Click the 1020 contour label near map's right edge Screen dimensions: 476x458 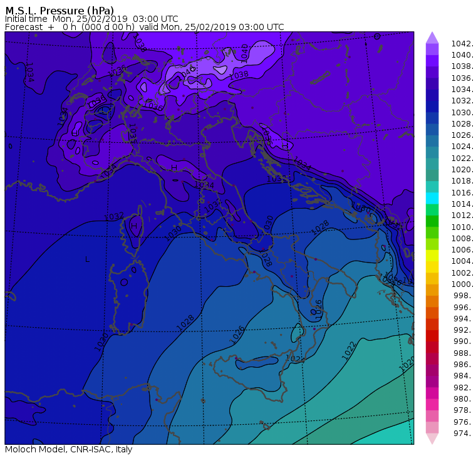(x=406, y=364)
